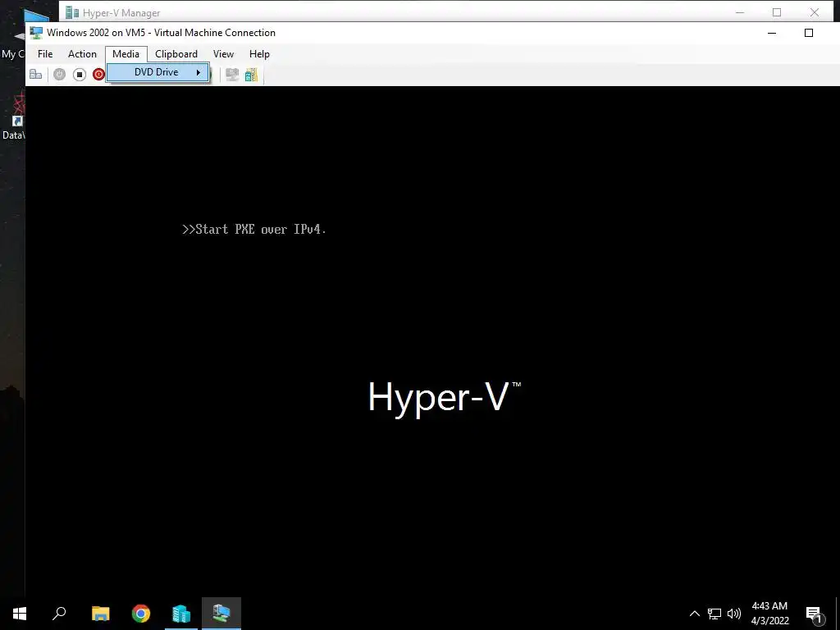This screenshot has height=630, width=840.
Task: Click the grayed Enhanced Session toolbar icon
Action: click(x=232, y=75)
